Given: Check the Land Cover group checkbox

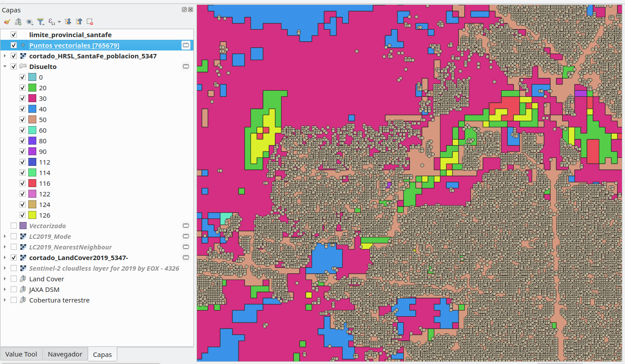Looking at the screenshot, I should (x=14, y=279).
